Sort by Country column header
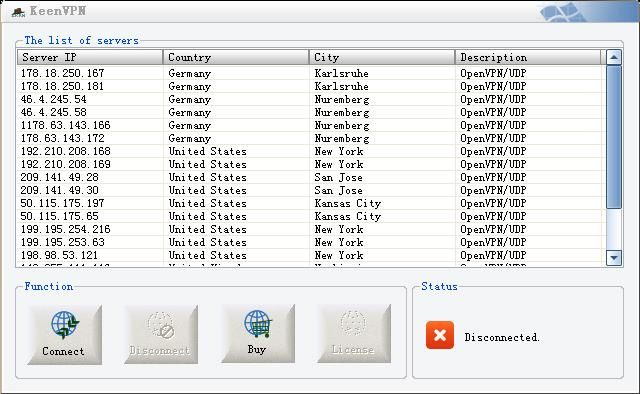 pos(236,57)
